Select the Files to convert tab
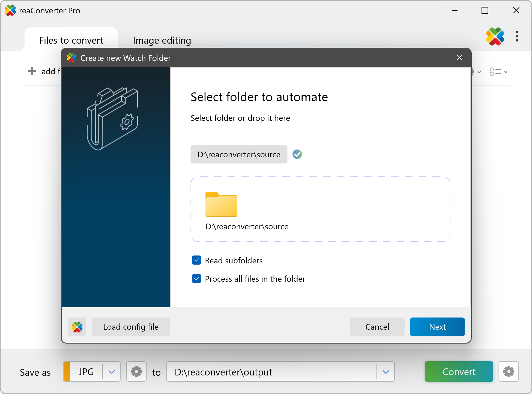This screenshot has width=532, height=394. pos(71,40)
